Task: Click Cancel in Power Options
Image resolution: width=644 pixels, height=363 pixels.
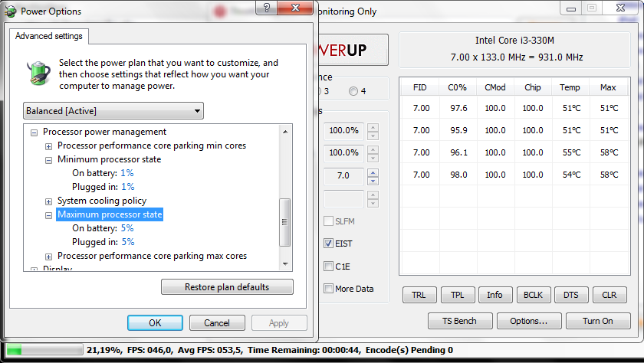Action: [217, 323]
